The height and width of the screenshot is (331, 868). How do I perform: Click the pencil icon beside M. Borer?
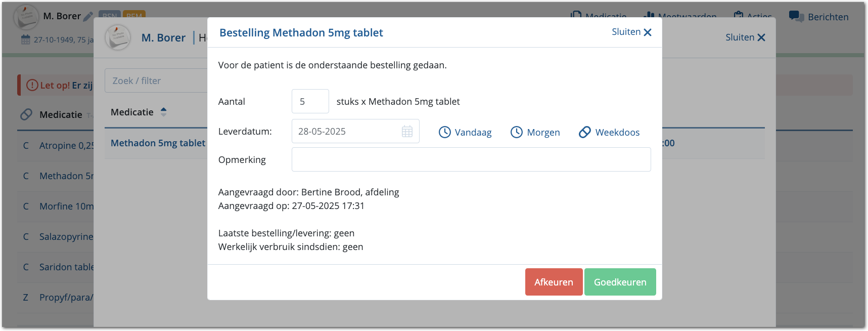pyautogui.click(x=88, y=17)
